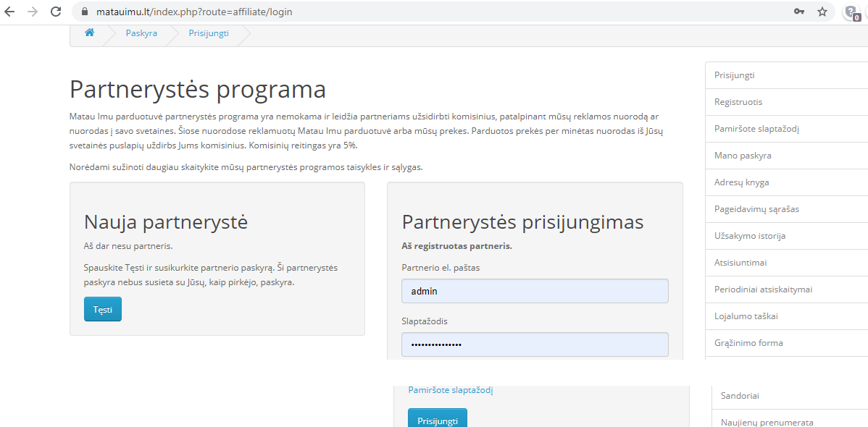Viewport: 868px width, 427px height.
Task: Open Paskyra in the breadcrumb
Action: click(141, 33)
